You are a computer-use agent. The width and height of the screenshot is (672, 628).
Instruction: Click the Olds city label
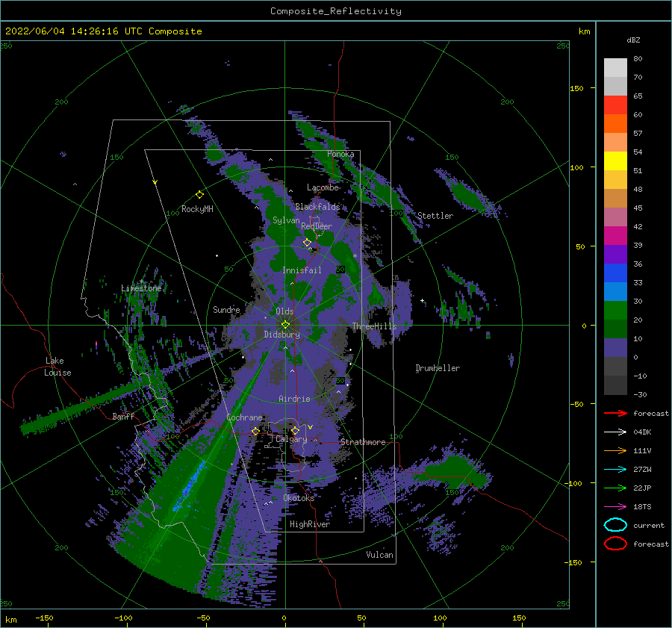tap(284, 311)
